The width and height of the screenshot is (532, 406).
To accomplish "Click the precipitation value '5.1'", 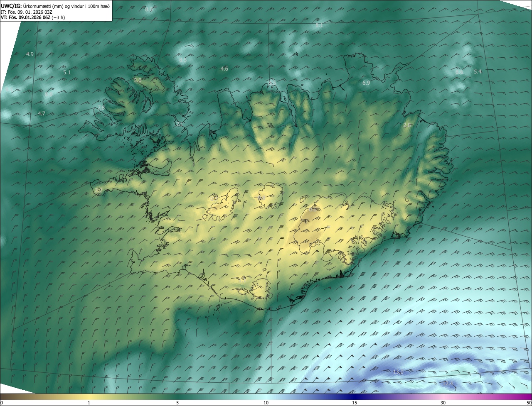I will click(x=67, y=72).
